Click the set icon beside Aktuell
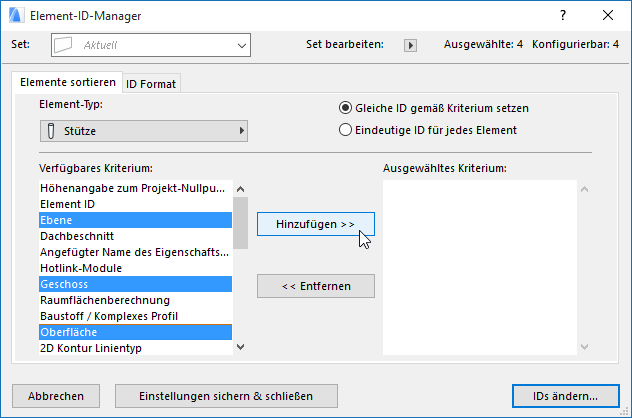The image size is (632, 418). (x=64, y=45)
